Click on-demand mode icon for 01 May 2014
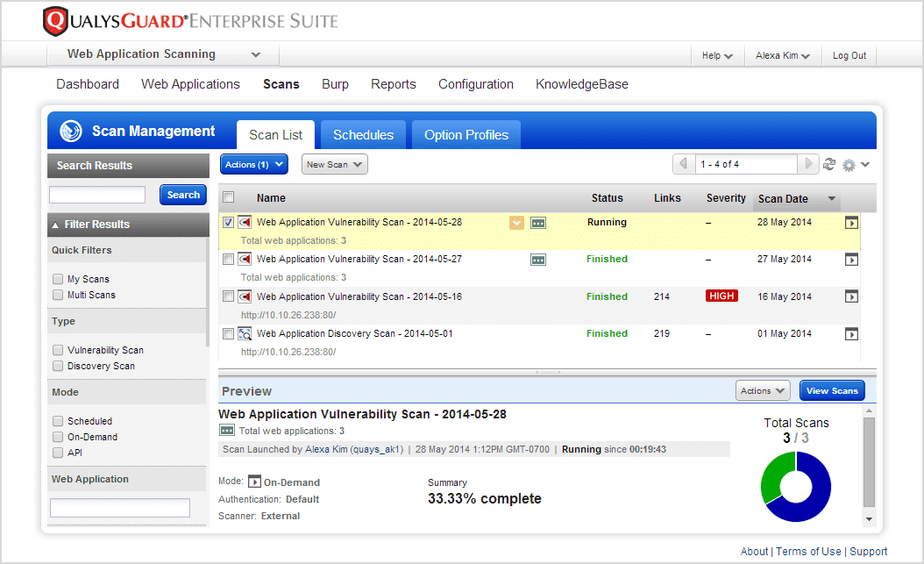This screenshot has height=564, width=924. point(851,334)
